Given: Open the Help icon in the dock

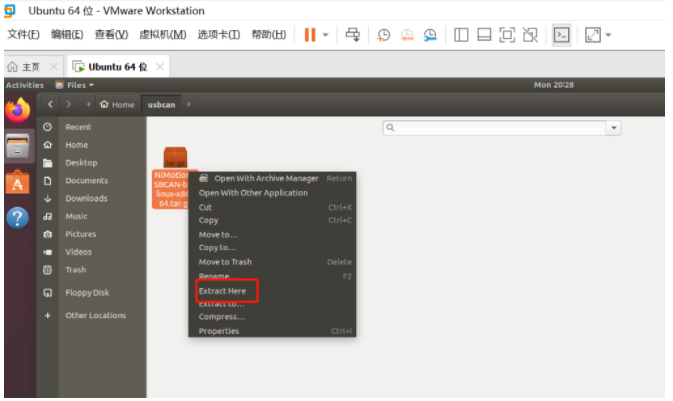Looking at the screenshot, I should [x=18, y=218].
